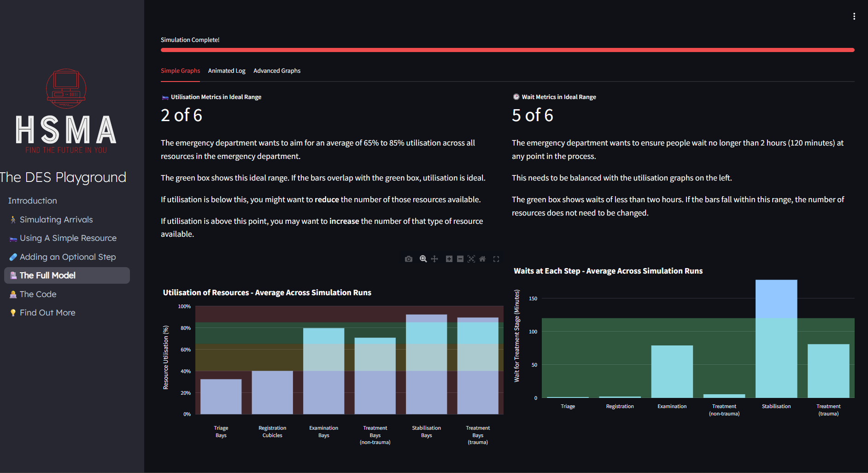Viewport: 868px width, 473px height.
Task: View The Code page
Action: 38,294
